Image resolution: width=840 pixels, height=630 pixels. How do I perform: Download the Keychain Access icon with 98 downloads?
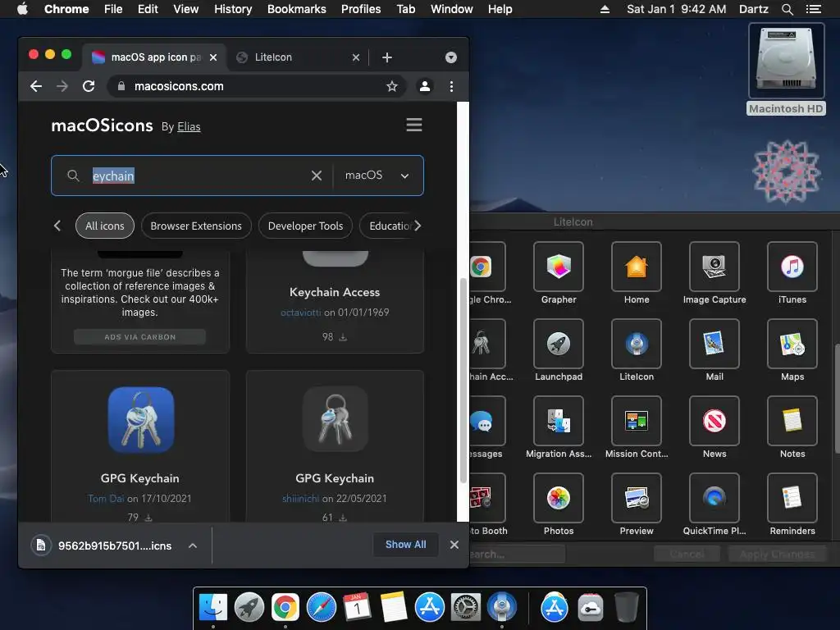pos(343,337)
